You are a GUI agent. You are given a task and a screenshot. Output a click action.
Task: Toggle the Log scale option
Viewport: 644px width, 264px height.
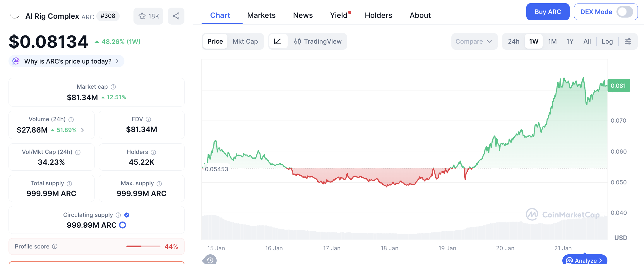coord(607,42)
